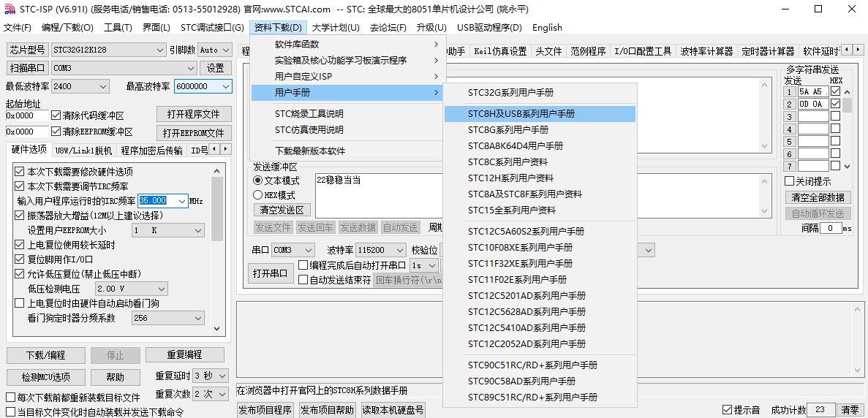Click 打开EEPROM文件 button
The height and width of the screenshot is (418, 868).
pos(194,133)
